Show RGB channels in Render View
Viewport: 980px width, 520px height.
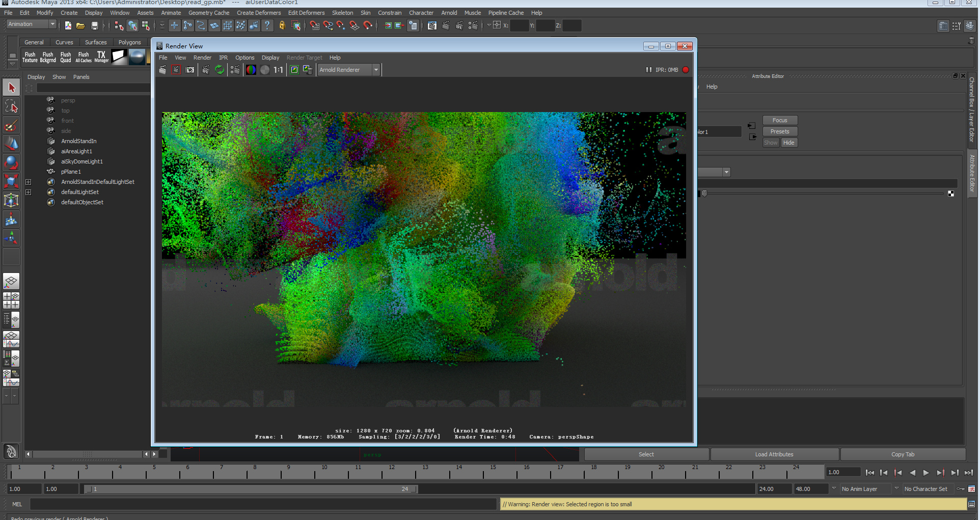(x=251, y=70)
